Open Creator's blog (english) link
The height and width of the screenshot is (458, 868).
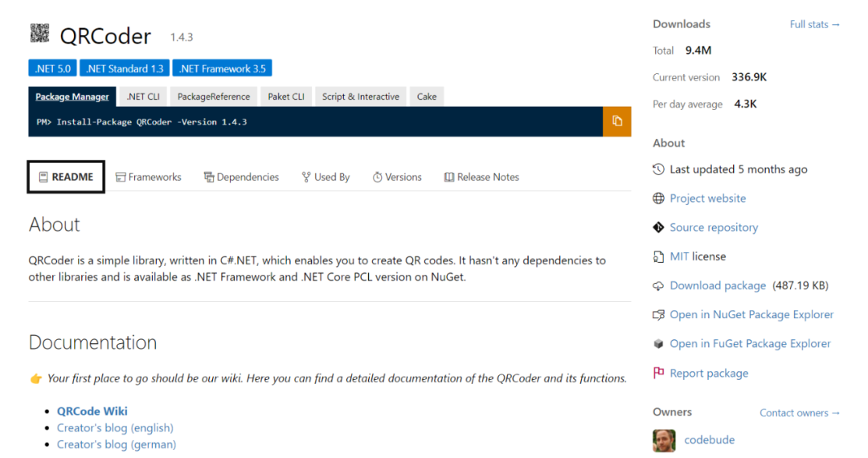115,427
